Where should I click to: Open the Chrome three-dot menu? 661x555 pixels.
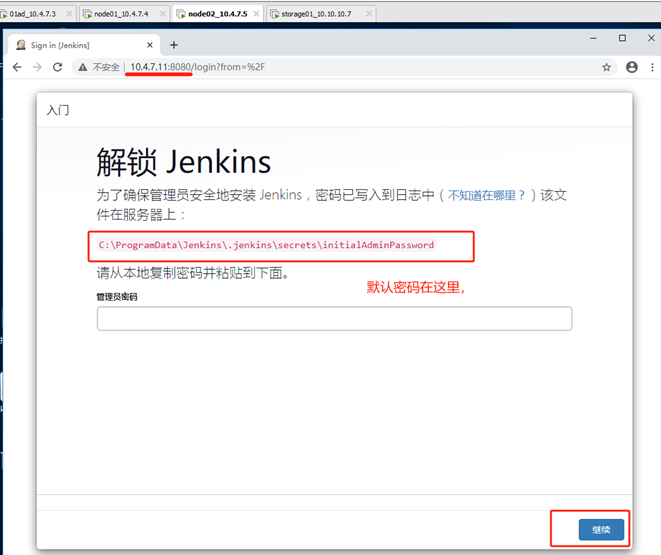(x=652, y=67)
